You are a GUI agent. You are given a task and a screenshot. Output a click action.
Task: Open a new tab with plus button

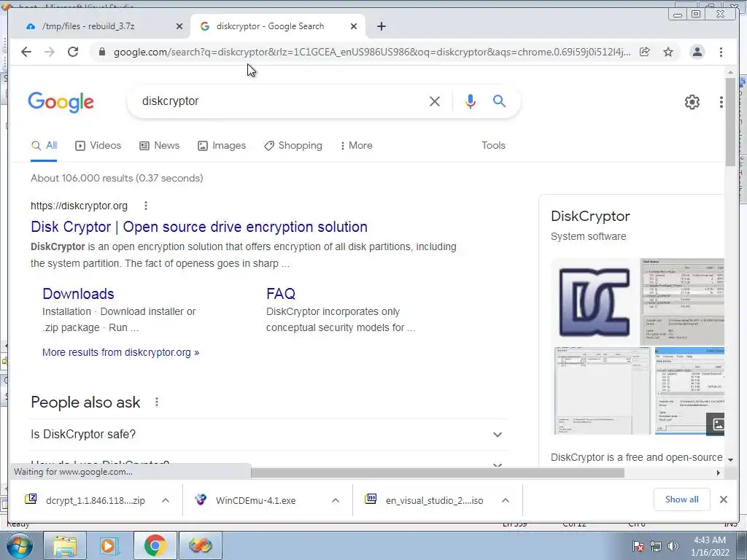click(x=381, y=26)
